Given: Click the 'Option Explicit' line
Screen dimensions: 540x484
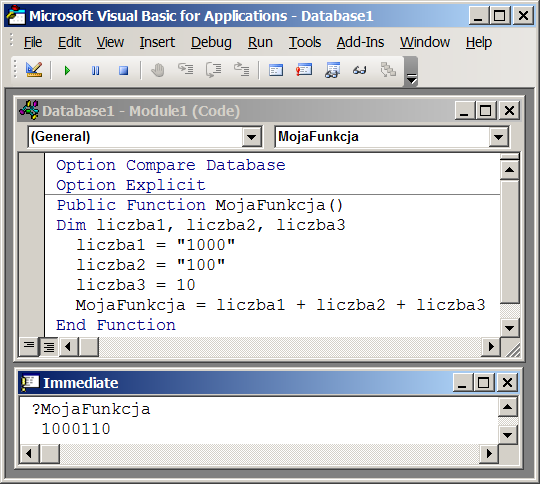Looking at the screenshot, I should 131,185.
